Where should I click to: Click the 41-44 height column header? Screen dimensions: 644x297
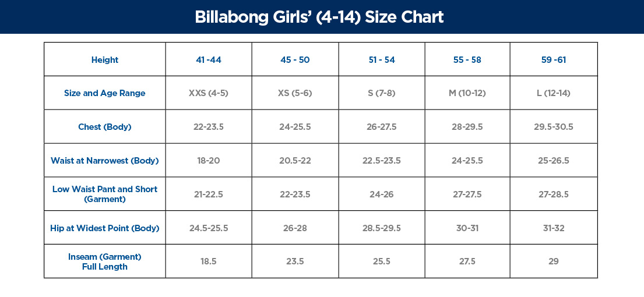point(209,60)
